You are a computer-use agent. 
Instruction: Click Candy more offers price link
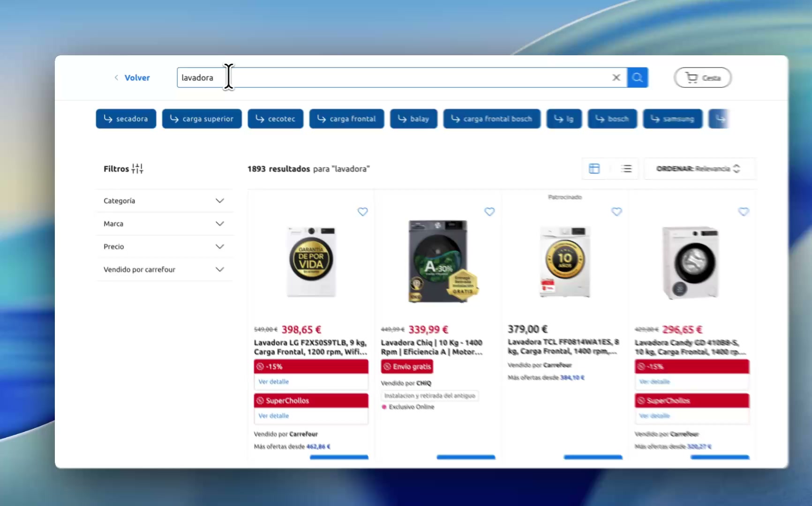pos(699,446)
